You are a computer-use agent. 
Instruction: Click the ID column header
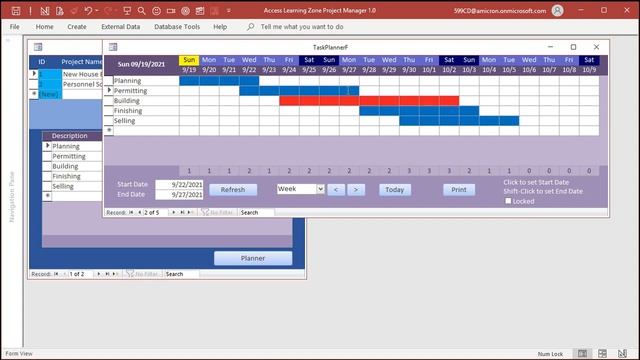click(x=42, y=62)
